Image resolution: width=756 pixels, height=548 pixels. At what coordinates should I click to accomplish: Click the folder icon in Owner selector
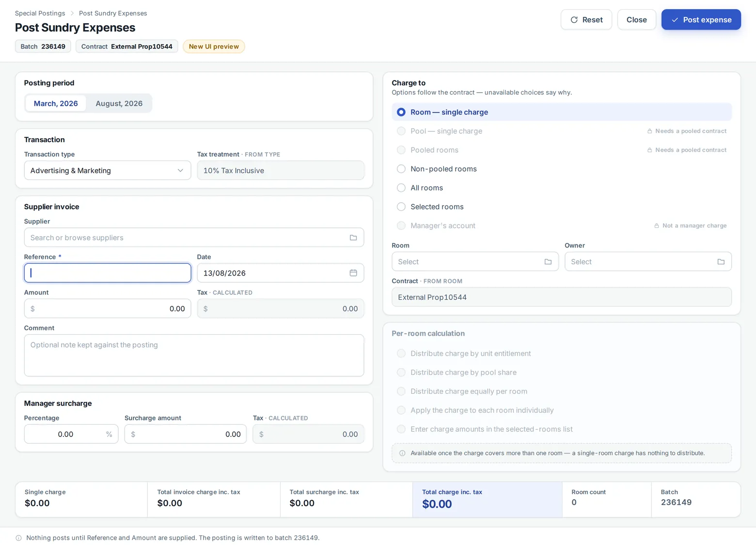tap(721, 262)
